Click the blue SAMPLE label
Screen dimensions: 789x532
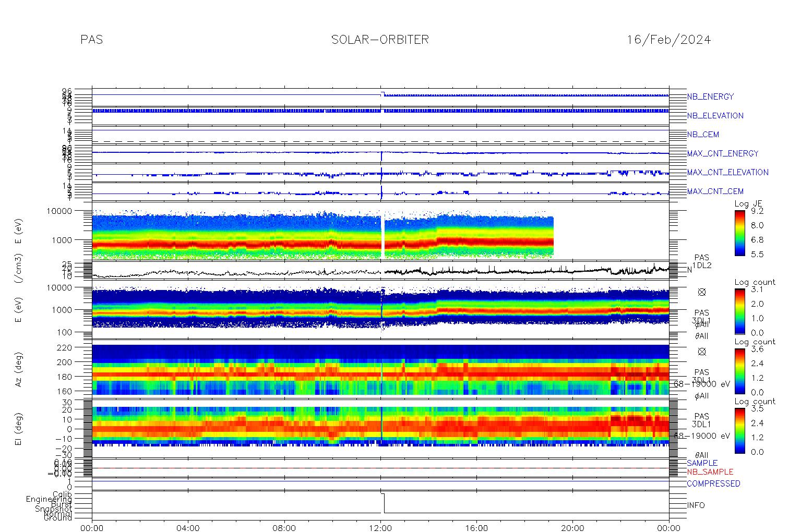[702, 463]
